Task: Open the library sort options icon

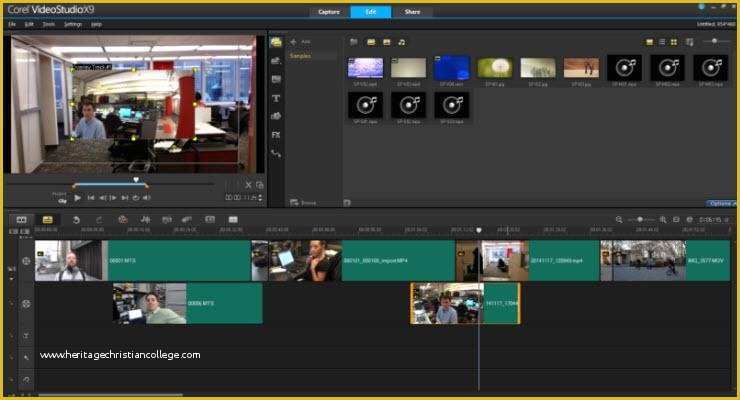Action: (690, 42)
